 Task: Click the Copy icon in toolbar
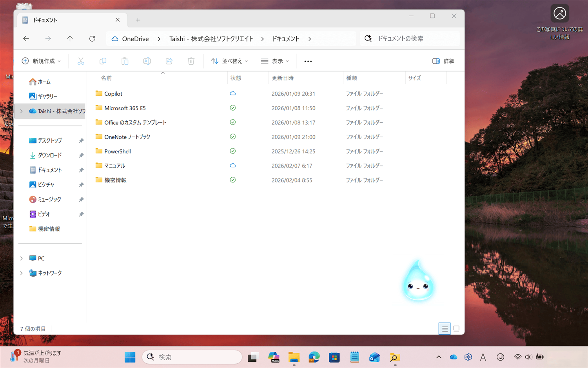pos(103,61)
